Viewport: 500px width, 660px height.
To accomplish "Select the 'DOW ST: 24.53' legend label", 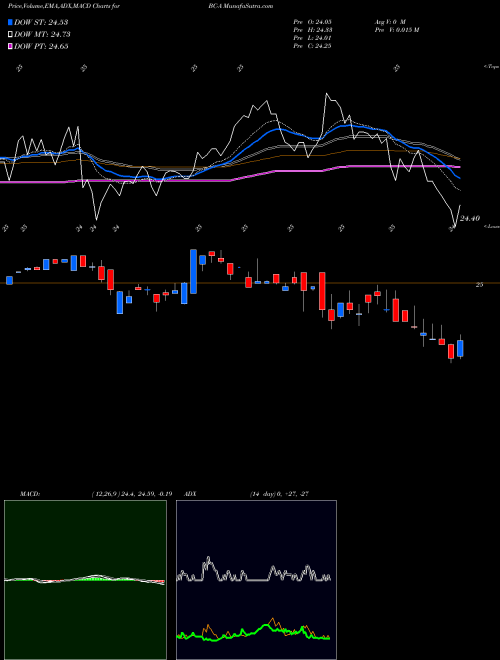I will tap(41, 22).
